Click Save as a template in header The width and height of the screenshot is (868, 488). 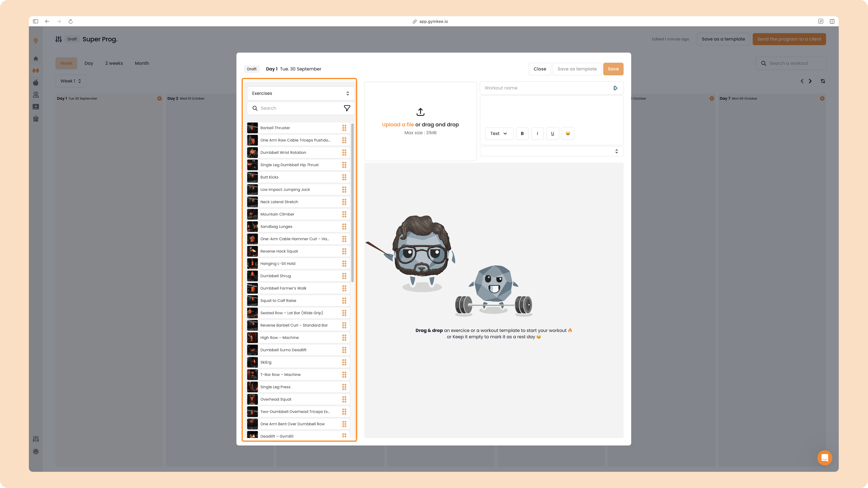tap(723, 39)
